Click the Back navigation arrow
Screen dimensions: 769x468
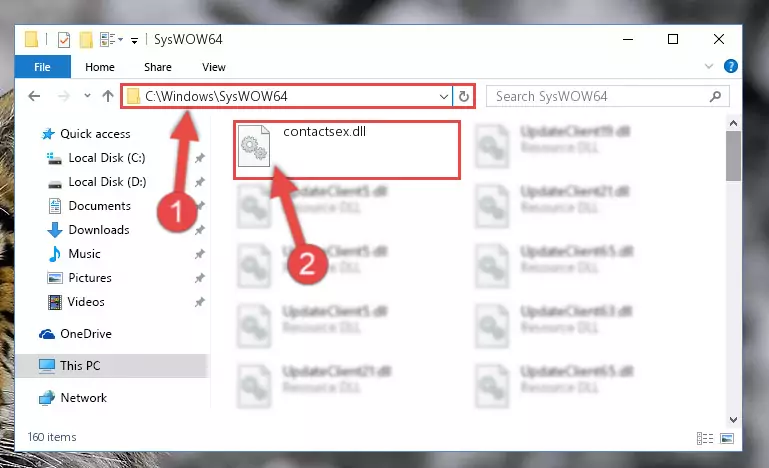click(x=34, y=96)
